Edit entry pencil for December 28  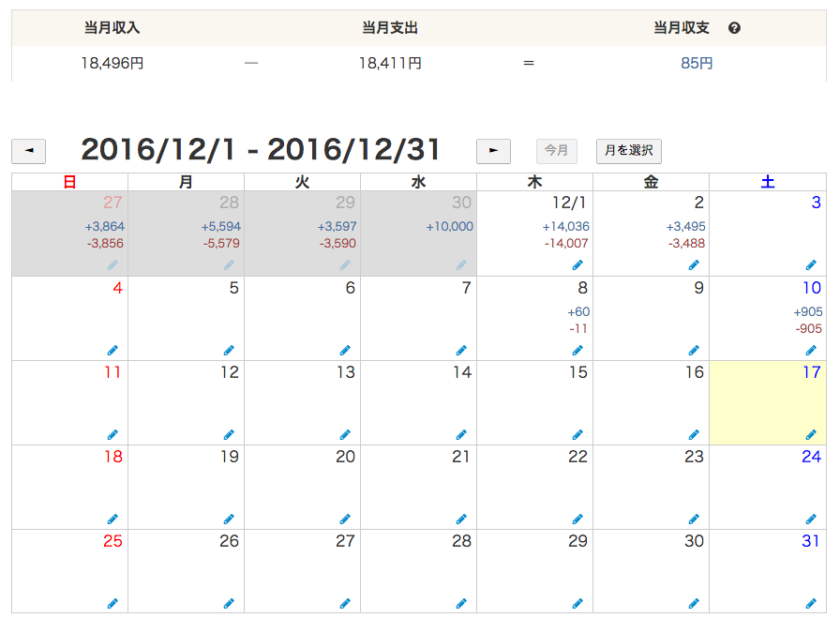[461, 604]
